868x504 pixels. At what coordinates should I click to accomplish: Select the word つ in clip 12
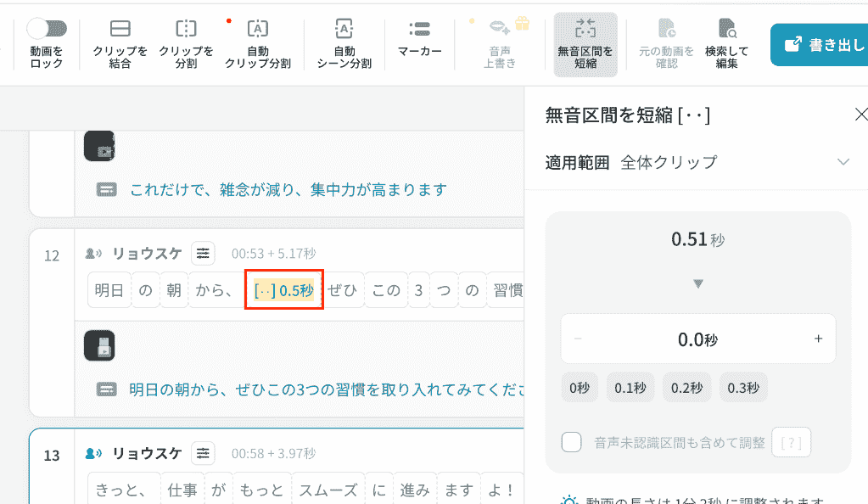tap(444, 289)
